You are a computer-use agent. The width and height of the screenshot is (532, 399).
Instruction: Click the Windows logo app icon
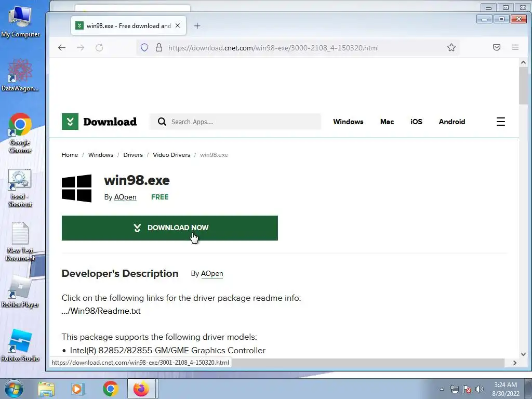click(x=77, y=188)
